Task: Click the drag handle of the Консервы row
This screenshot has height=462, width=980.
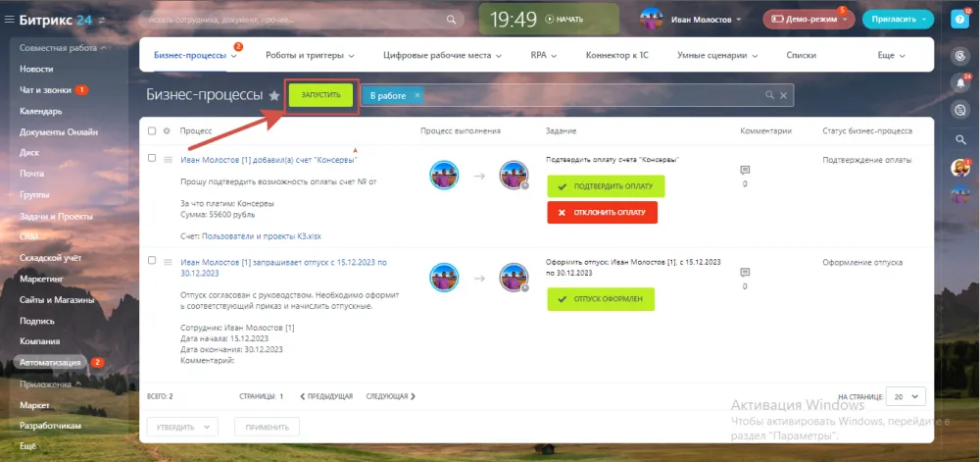Action: tap(168, 160)
